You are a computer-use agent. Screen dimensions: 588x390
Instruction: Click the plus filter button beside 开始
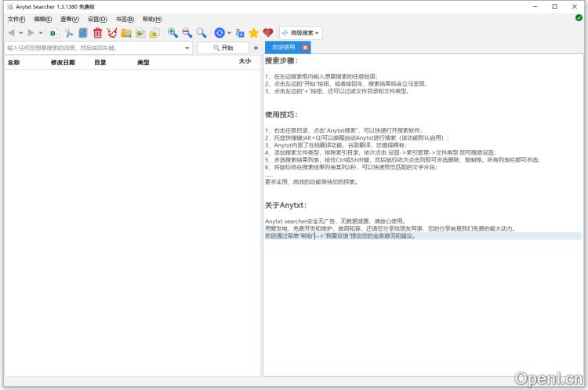[256, 48]
